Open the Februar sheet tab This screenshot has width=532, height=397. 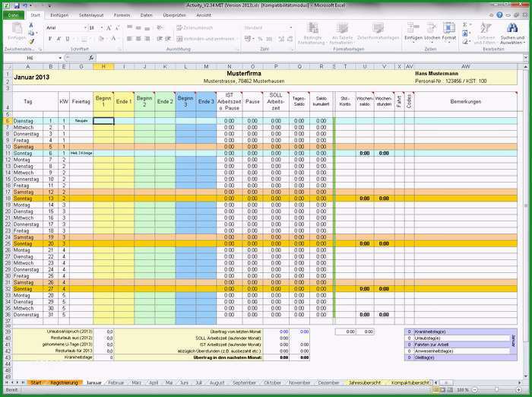point(116,383)
